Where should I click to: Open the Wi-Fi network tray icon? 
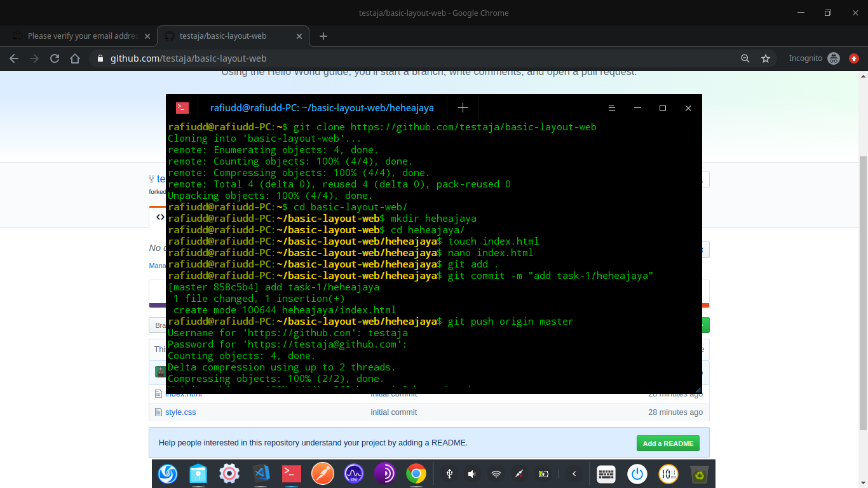[x=496, y=473]
